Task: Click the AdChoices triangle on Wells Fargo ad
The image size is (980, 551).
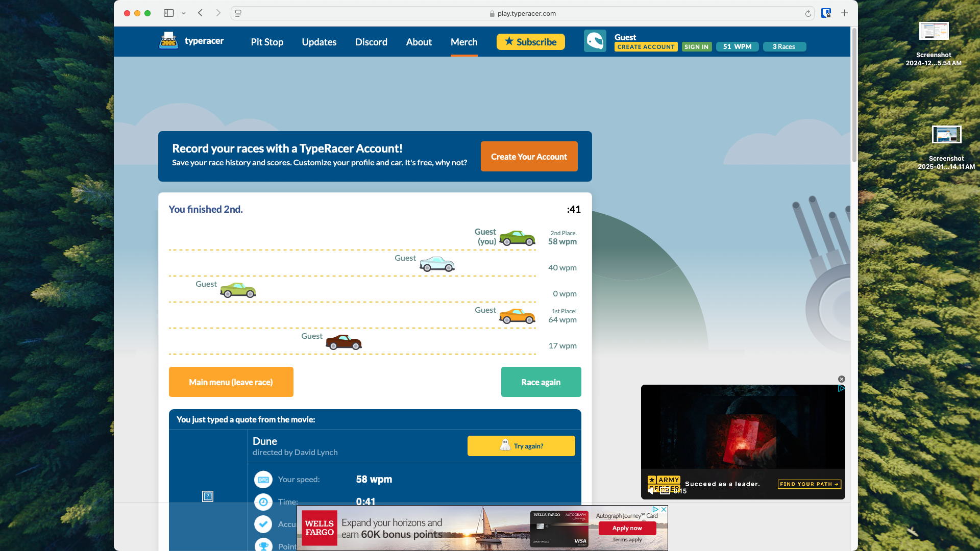Action: 655,509
